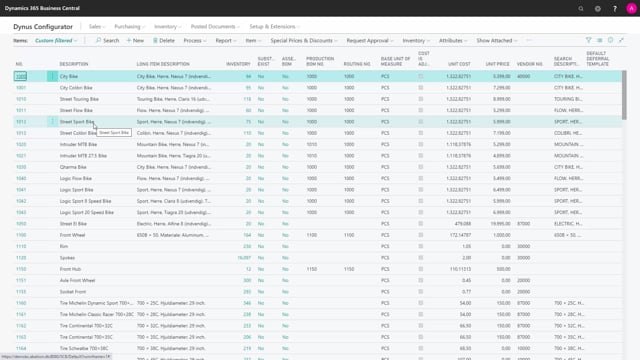The width and height of the screenshot is (640, 360).
Task: Click Dynus Configurator title
Action: [43, 27]
